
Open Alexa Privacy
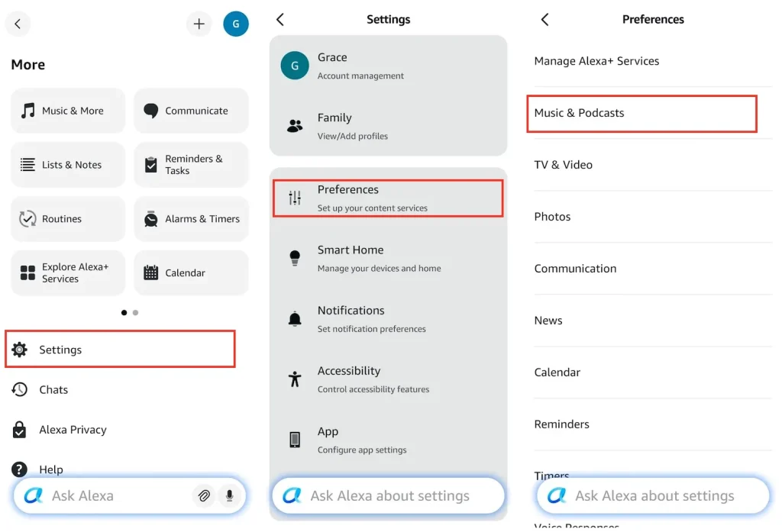[x=120, y=429]
